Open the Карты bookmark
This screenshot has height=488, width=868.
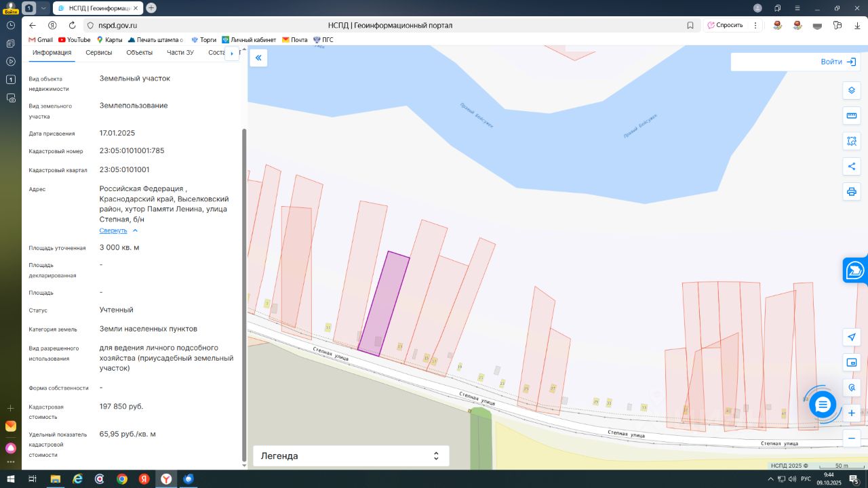click(x=110, y=40)
